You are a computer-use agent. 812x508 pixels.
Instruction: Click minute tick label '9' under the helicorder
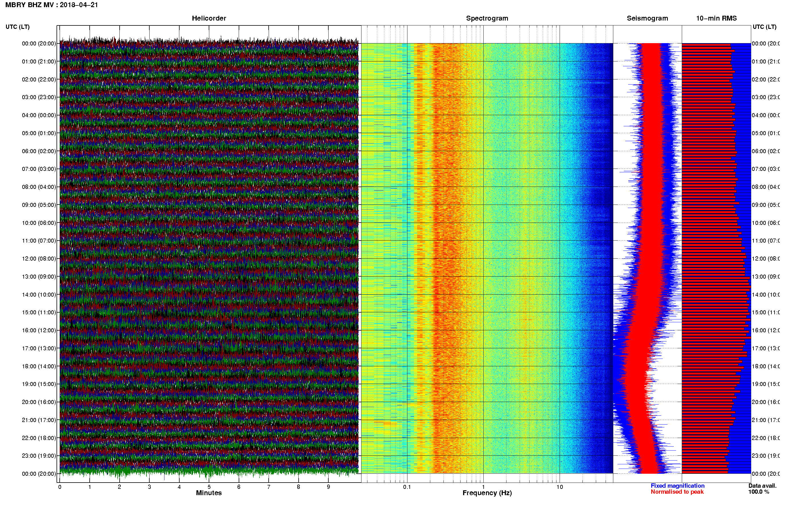pyautogui.click(x=328, y=487)
